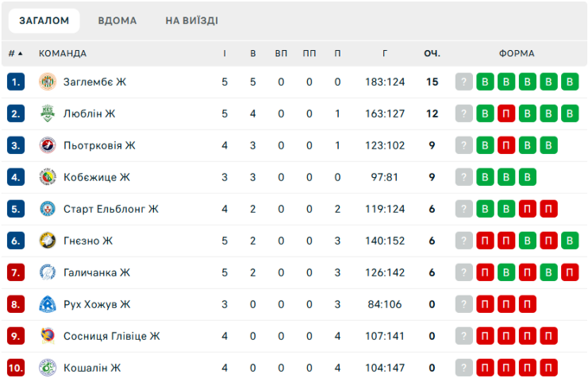588x382 pixels.
Task: Switch to the НА ВИЇЗДІ tab
Action: click(x=191, y=21)
